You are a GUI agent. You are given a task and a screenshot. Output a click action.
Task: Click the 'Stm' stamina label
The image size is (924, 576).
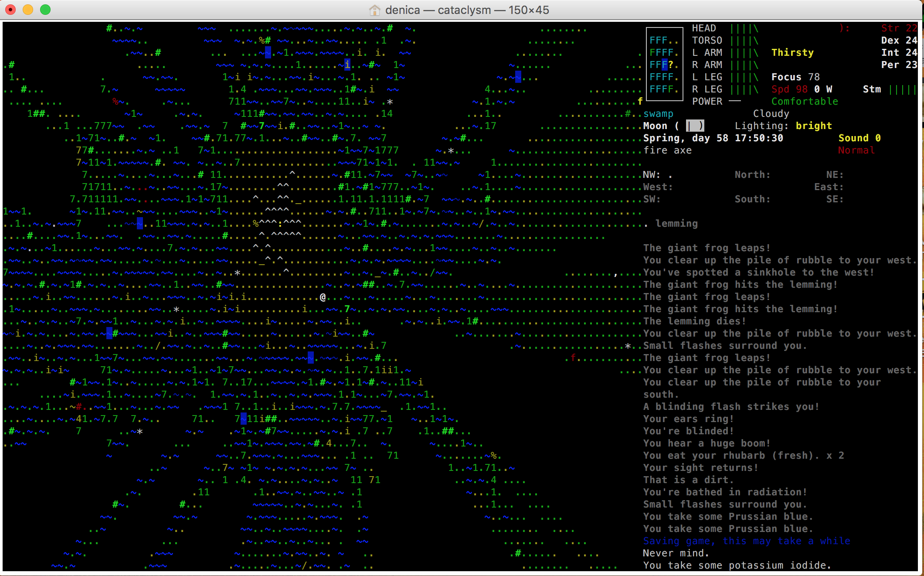pyautogui.click(x=872, y=89)
